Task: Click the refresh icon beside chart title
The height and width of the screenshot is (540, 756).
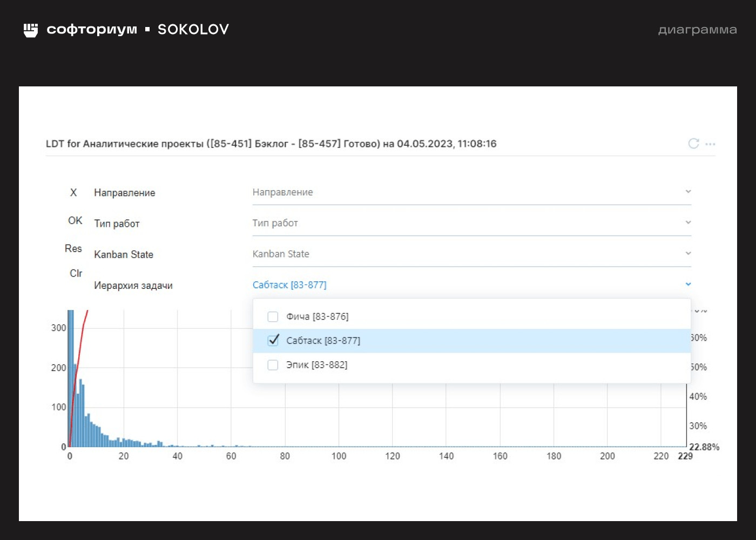Action: [x=693, y=144]
